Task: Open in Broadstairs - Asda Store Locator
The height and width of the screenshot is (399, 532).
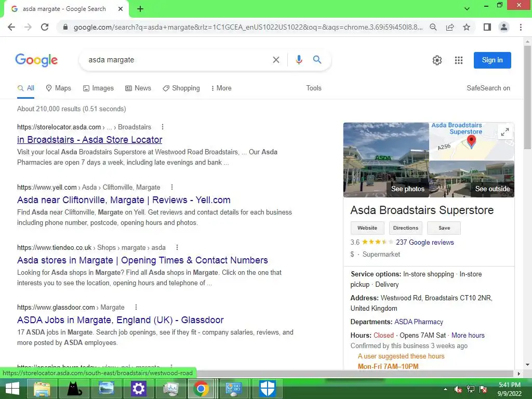Action: [x=89, y=140]
